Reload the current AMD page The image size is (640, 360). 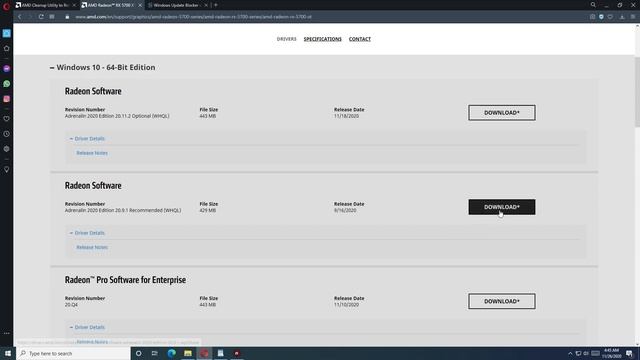point(41,17)
